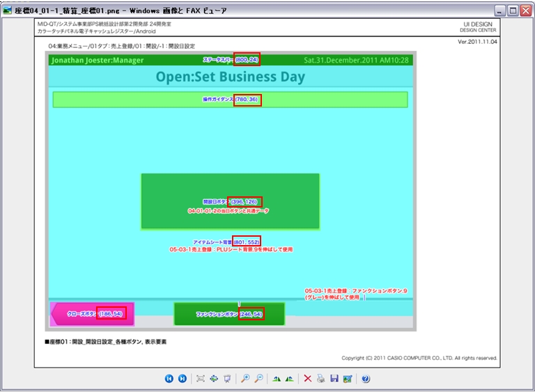The width and height of the screenshot is (535, 392).
Task: Open Help with the question mark icon
Action: click(365, 378)
